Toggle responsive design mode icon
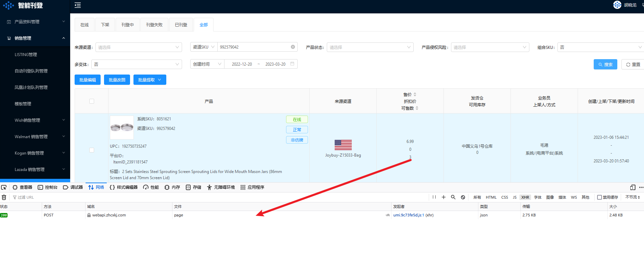644x266 pixels. (x=633, y=187)
